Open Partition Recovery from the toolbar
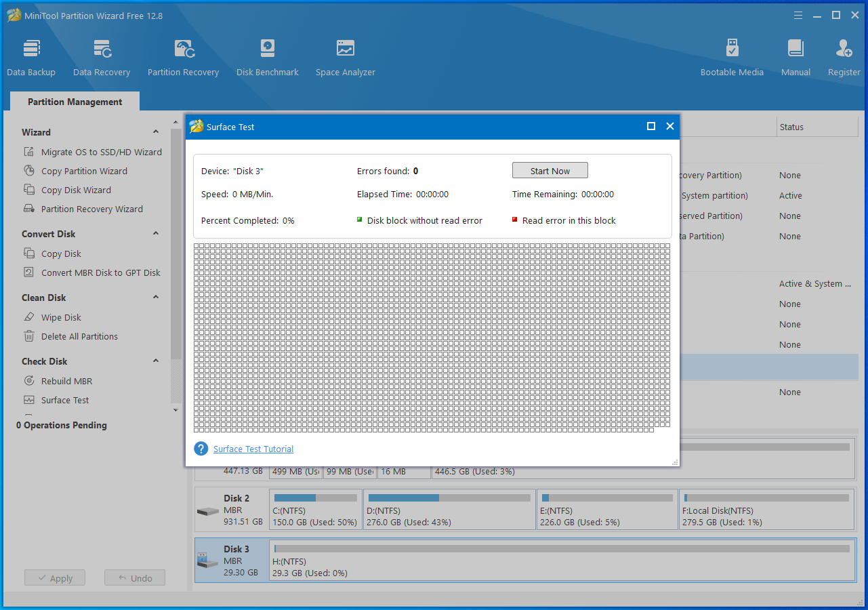The image size is (868, 610). 183,58
